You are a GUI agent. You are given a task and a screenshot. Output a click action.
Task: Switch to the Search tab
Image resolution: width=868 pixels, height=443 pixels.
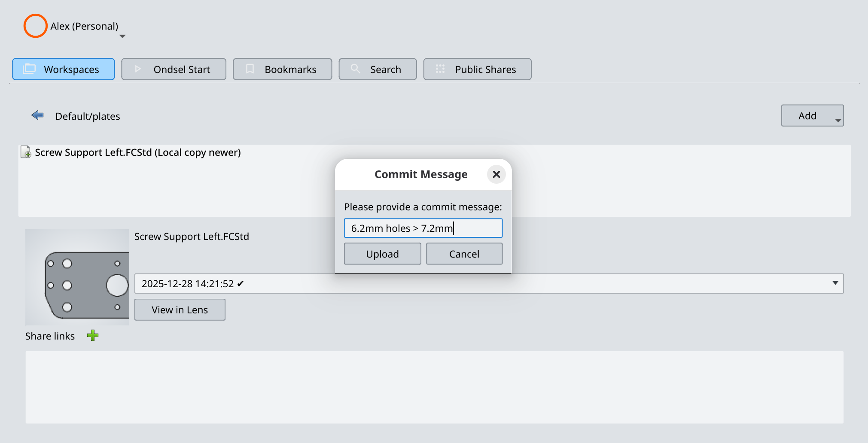tap(378, 69)
